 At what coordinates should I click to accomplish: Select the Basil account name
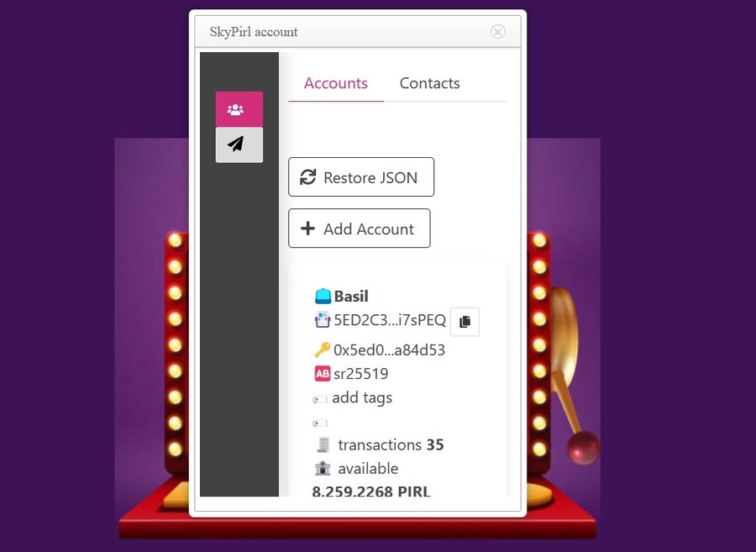[351, 297]
